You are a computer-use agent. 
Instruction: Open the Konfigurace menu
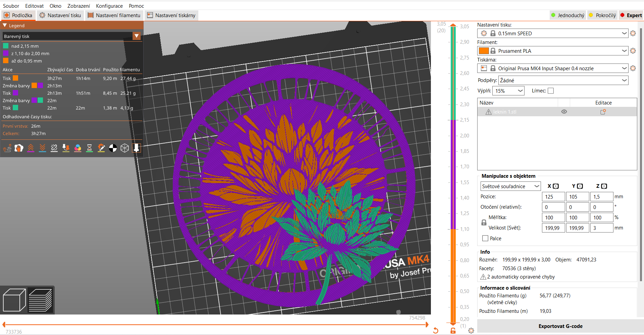(109, 6)
